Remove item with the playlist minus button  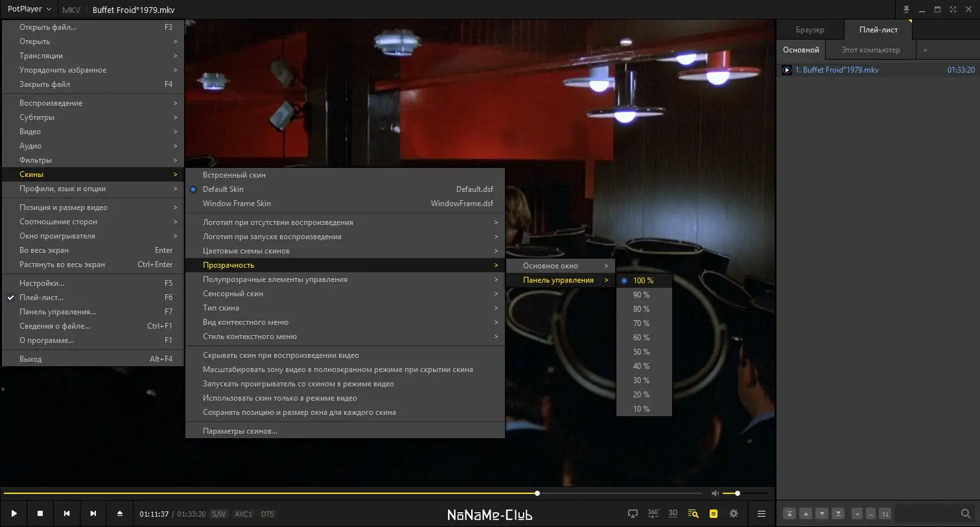coord(870,513)
